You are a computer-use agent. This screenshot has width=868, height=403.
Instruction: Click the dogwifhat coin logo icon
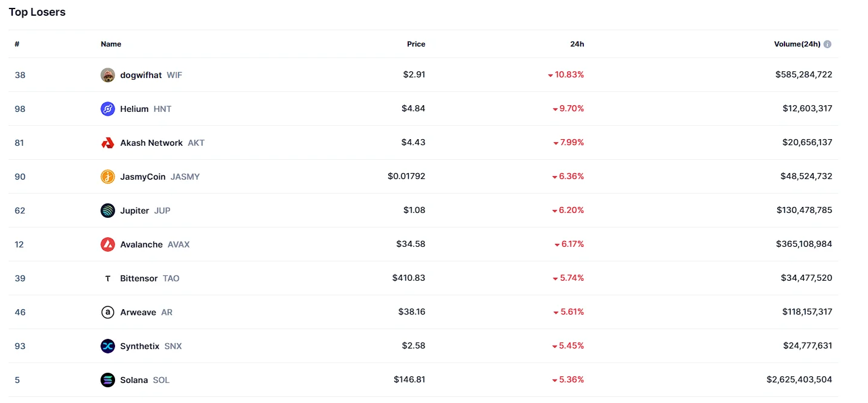(108, 75)
